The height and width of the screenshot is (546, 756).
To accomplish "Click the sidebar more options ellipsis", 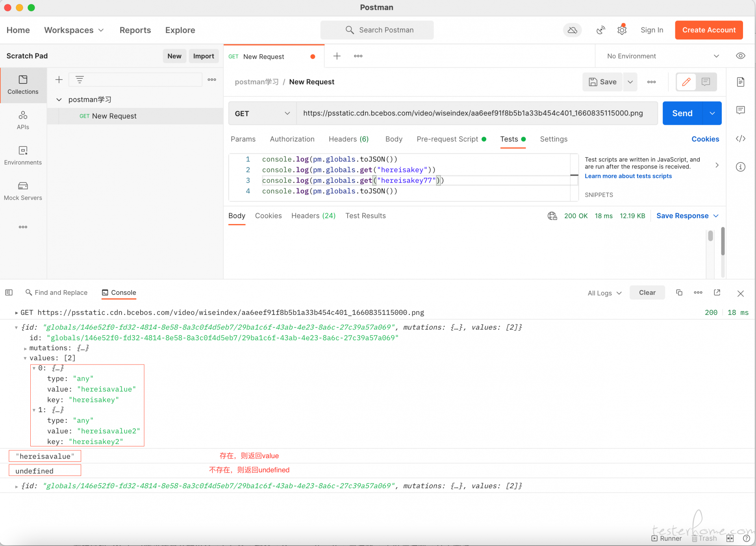I will (23, 227).
